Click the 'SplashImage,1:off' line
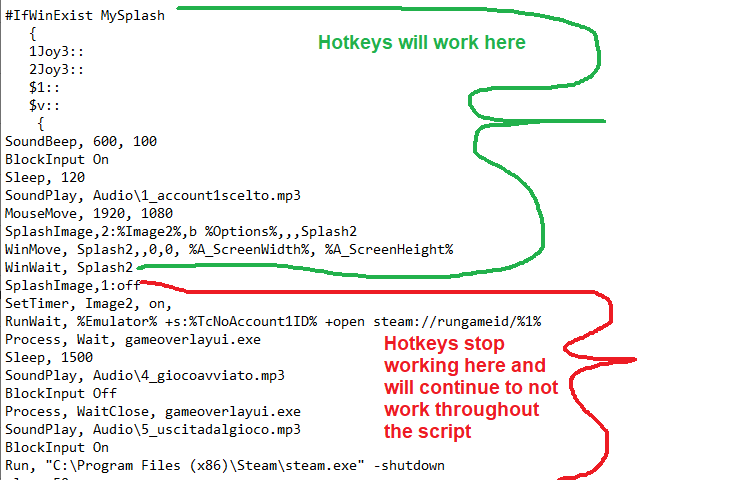This screenshot has height=480, width=735. tap(73, 285)
